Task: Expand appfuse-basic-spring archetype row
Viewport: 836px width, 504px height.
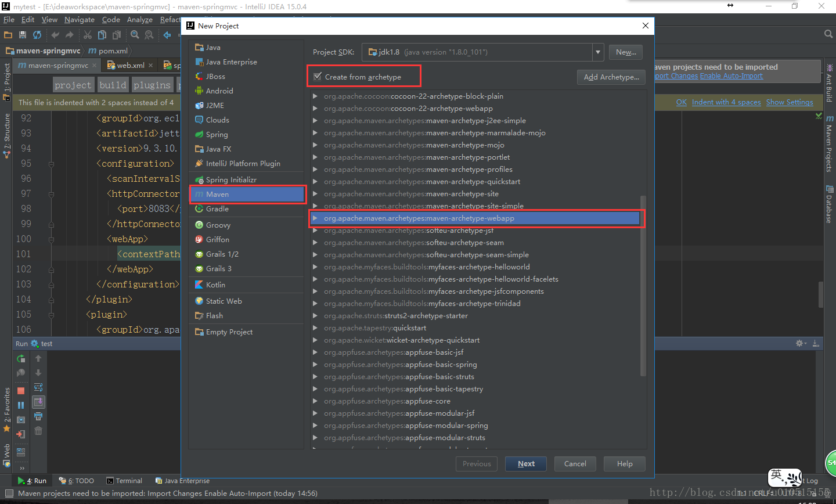Action: (315, 365)
